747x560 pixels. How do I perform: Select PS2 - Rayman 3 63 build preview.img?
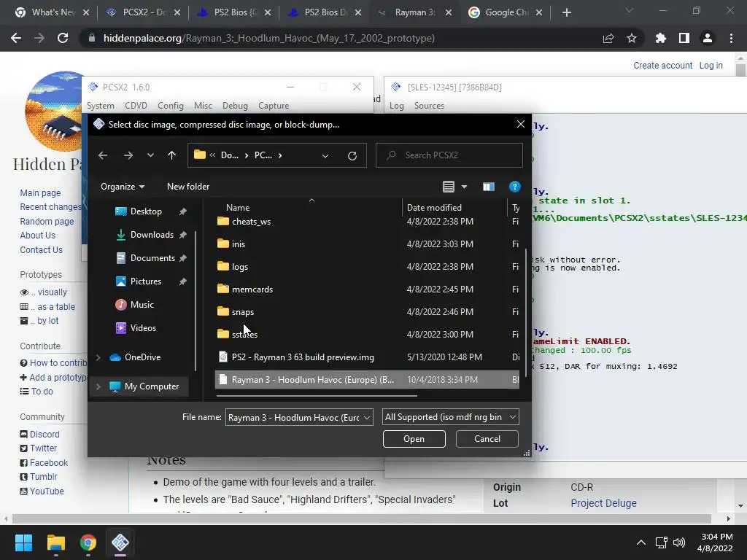[303, 357]
